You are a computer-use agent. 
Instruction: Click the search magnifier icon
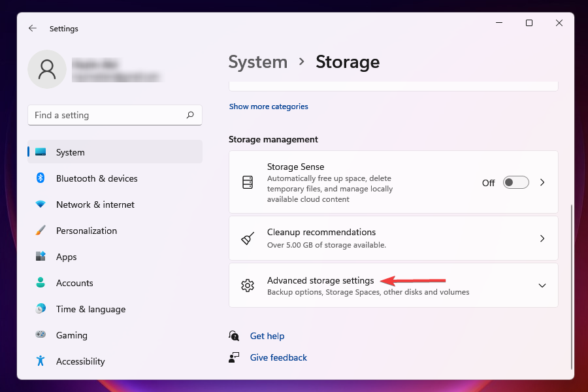tap(190, 115)
